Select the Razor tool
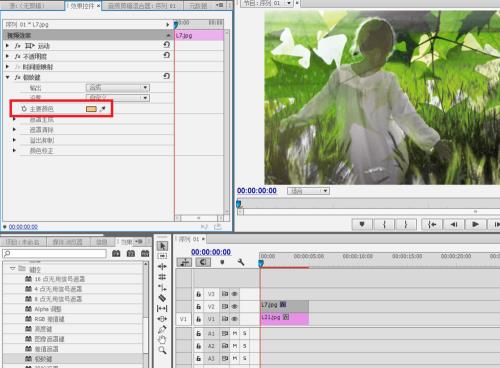 click(x=162, y=298)
